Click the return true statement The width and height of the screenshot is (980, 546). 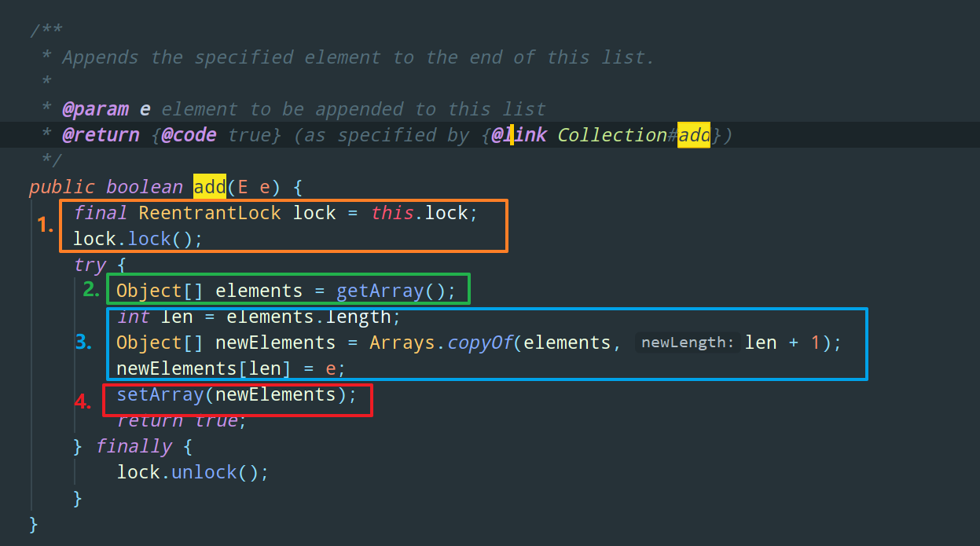(182, 420)
